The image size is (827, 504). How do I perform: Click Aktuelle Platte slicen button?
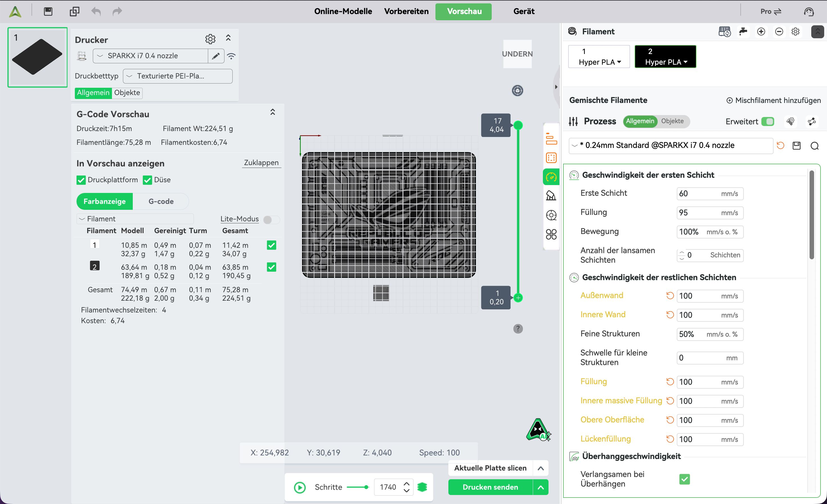click(x=490, y=468)
